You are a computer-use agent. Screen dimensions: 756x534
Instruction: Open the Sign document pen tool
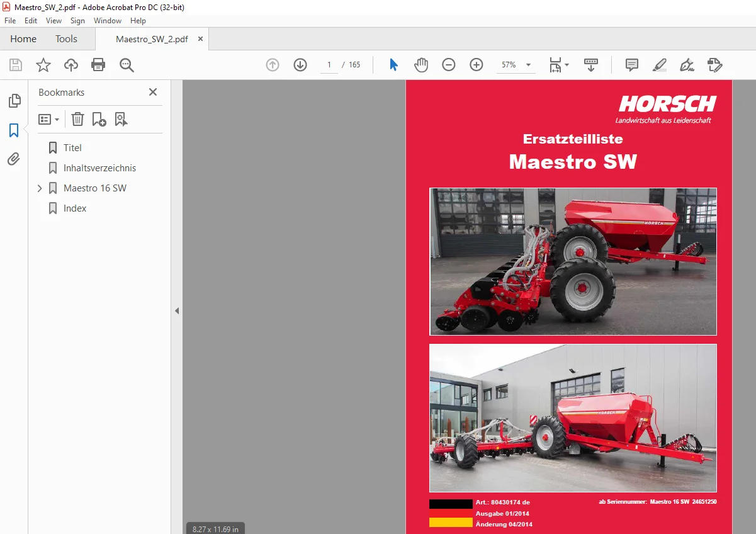[687, 65]
